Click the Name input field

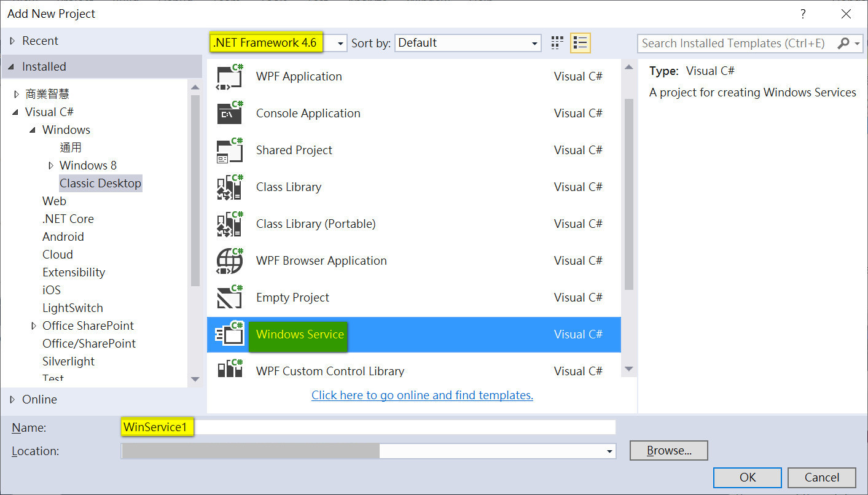tap(369, 427)
